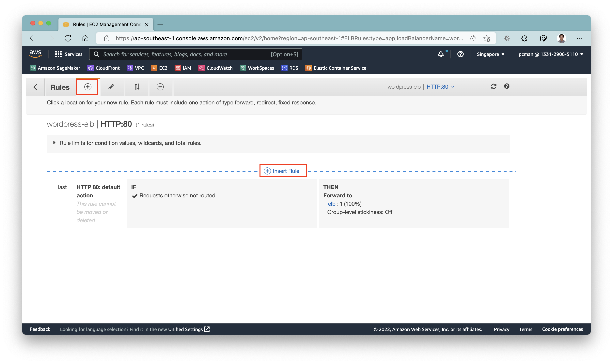Image resolution: width=613 pixels, height=364 pixels.
Task: Open the Unified Settings link
Action: 189,329
